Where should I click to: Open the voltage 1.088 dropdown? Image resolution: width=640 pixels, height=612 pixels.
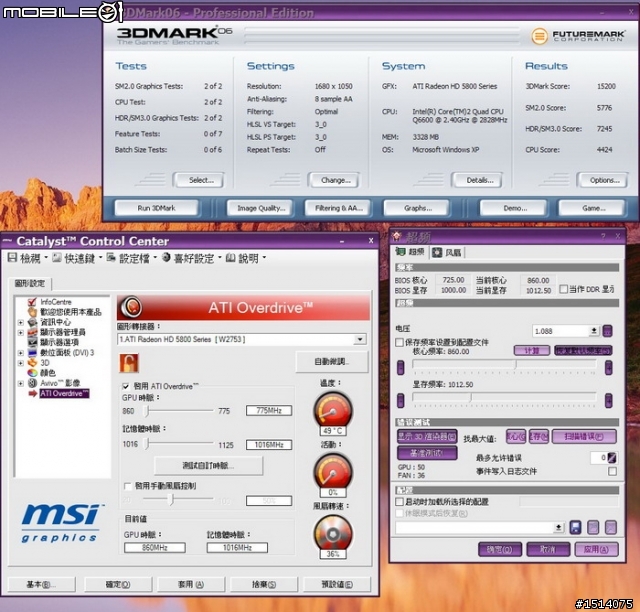click(594, 331)
